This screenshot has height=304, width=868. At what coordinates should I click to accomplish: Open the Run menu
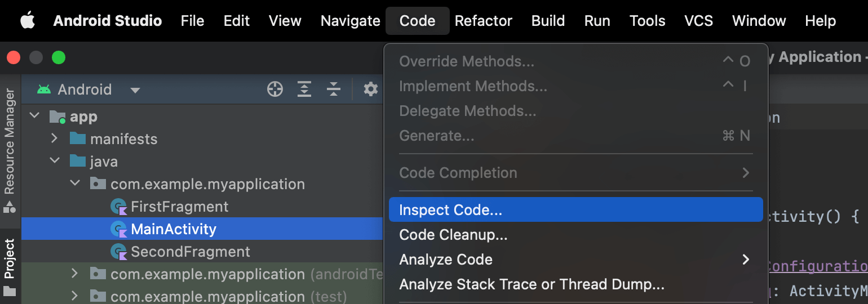597,21
